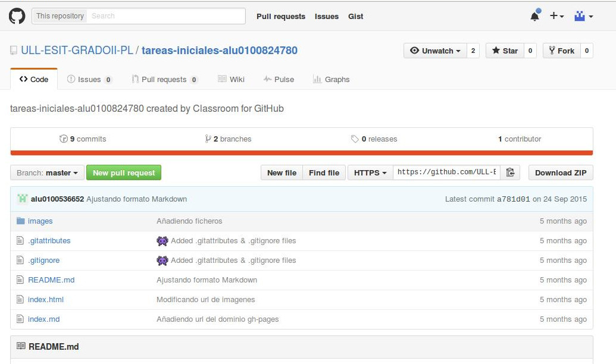Open alu0100536652 author profile link
Viewport: 616px width, 364px height.
coord(57,199)
